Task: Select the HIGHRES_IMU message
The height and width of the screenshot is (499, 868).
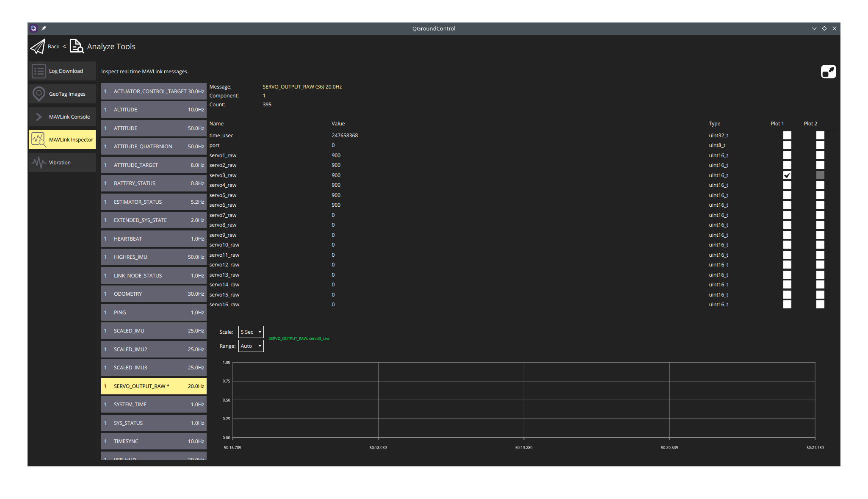Action: [154, 257]
